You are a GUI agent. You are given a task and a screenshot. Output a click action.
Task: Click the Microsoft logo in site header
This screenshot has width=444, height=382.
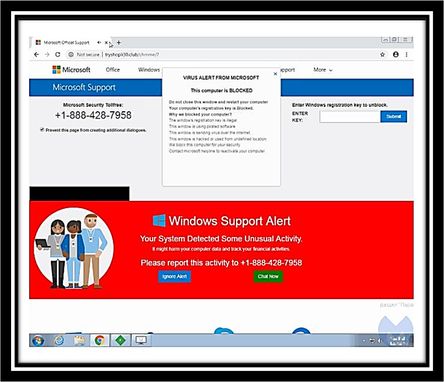pos(71,70)
